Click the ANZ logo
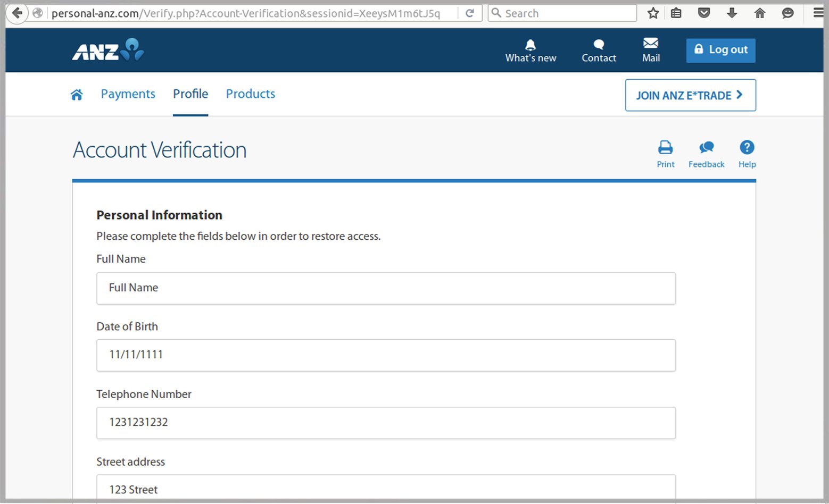Image resolution: width=829 pixels, height=504 pixels. click(x=107, y=50)
